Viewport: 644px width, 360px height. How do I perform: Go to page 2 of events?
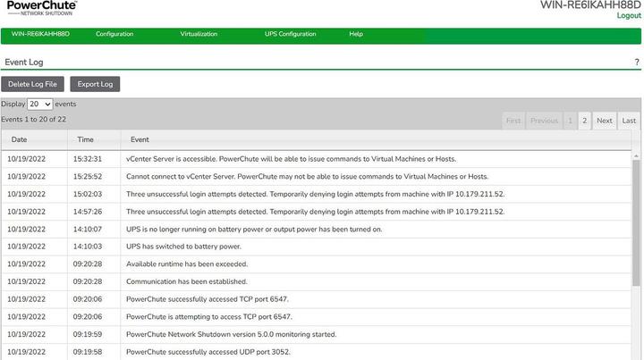[x=584, y=121]
